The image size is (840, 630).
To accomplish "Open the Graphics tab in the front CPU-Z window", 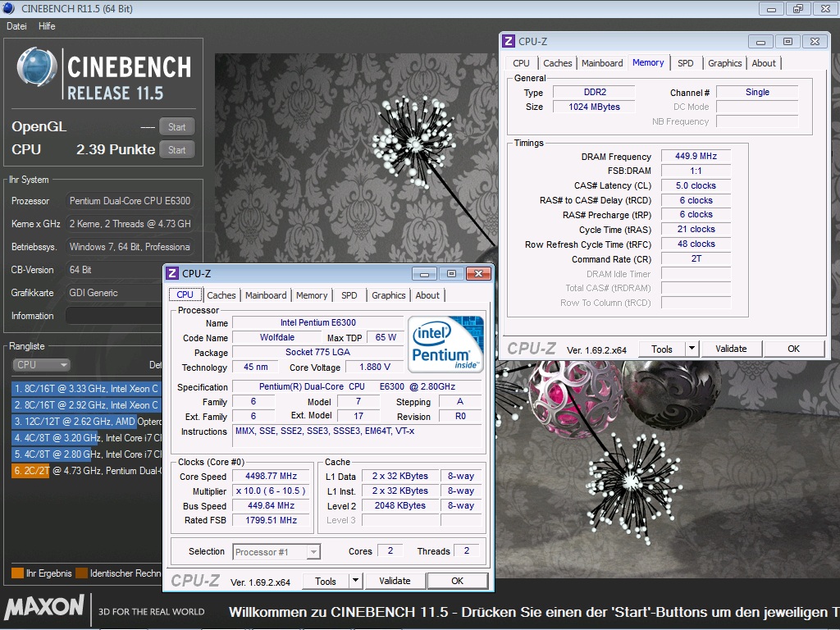I will (388, 295).
